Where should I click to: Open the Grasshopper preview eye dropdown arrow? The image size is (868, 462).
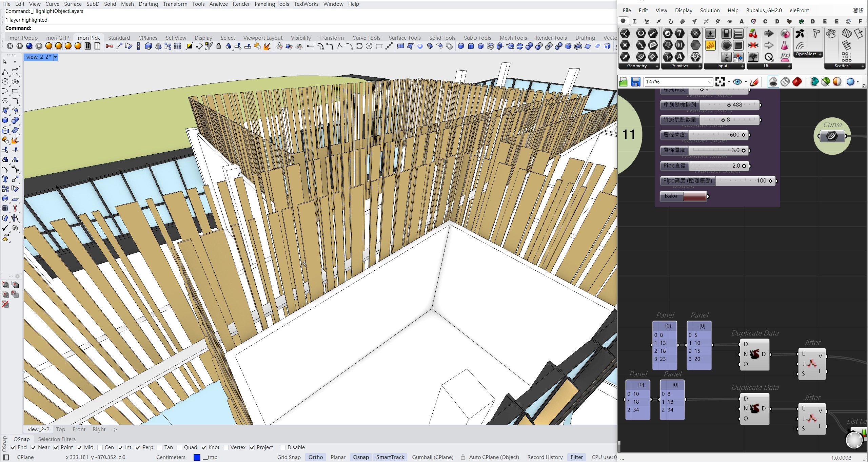(x=746, y=82)
